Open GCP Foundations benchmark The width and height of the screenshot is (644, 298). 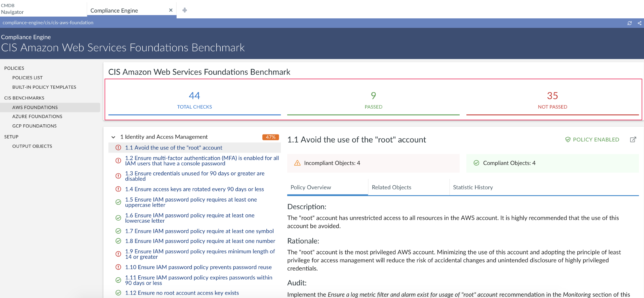pos(34,126)
